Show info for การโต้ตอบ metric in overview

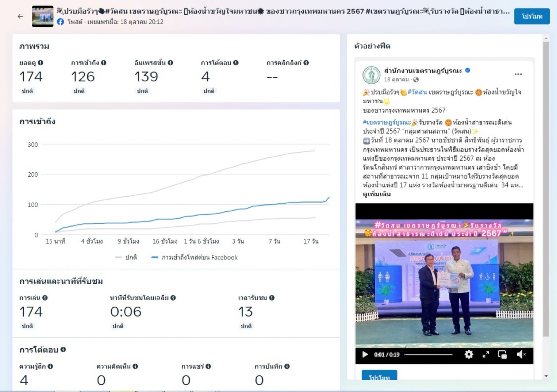click(236, 63)
